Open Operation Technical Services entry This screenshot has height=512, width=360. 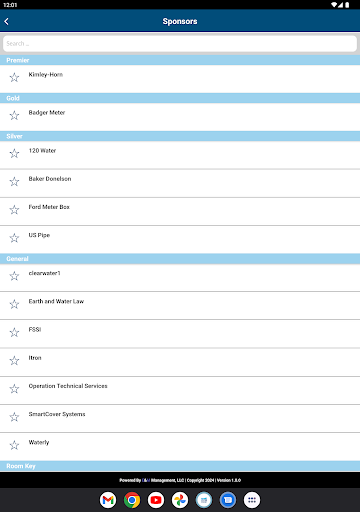(x=180, y=391)
